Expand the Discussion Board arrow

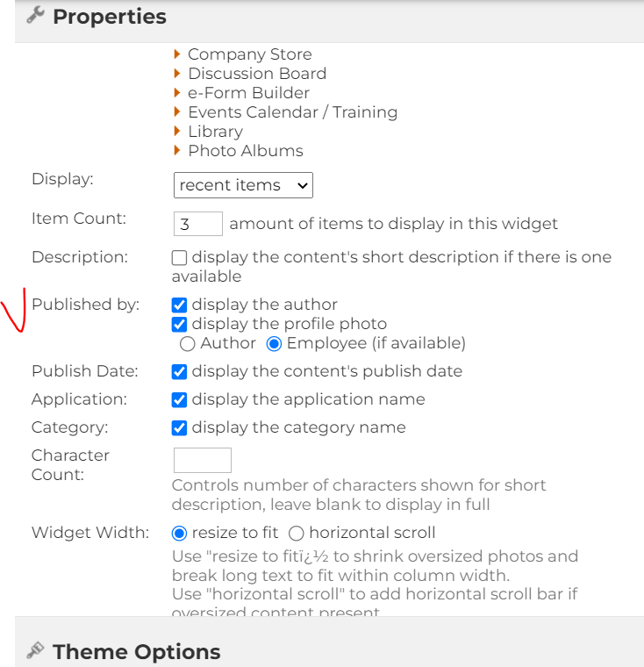click(177, 73)
